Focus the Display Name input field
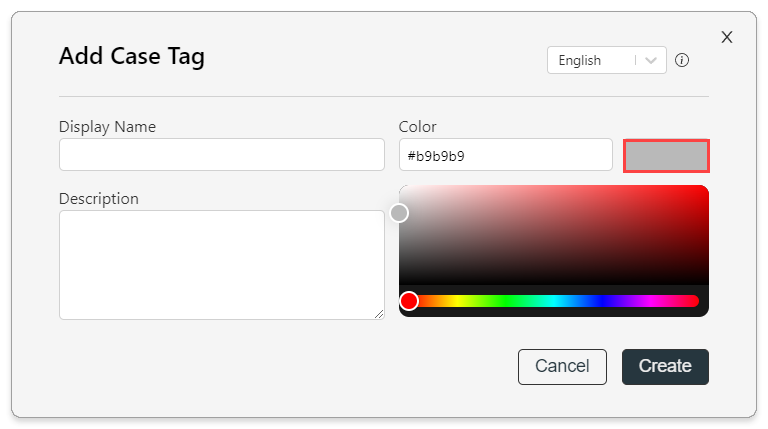 (x=222, y=155)
